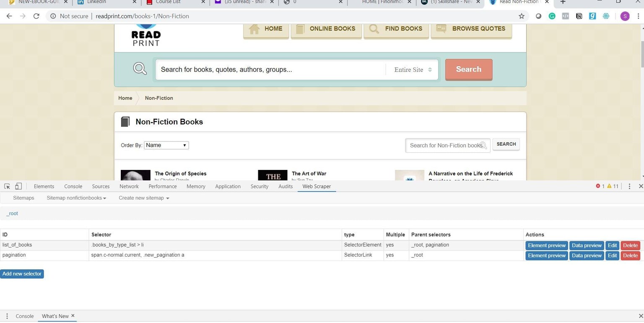Click Data preview for list_of_books
Image resolution: width=644 pixels, height=323 pixels.
click(587, 245)
